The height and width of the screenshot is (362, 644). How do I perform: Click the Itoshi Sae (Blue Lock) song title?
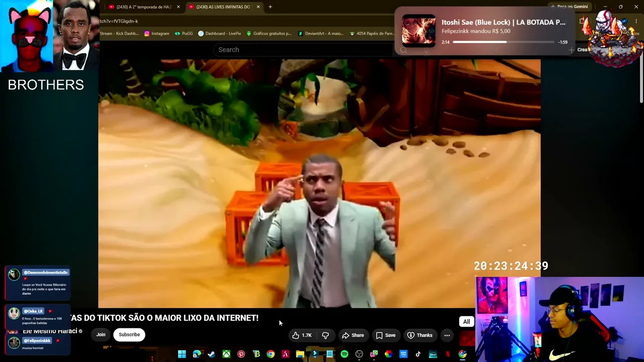504,22
